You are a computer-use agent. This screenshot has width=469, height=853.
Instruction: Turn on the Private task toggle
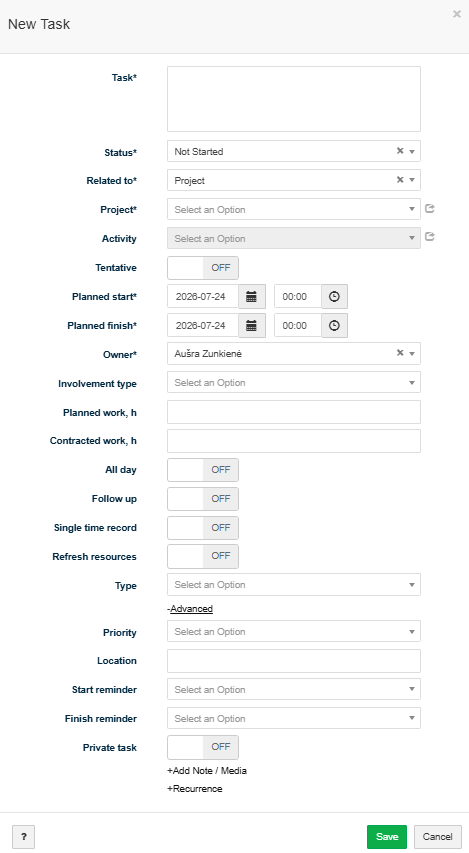tap(203, 747)
